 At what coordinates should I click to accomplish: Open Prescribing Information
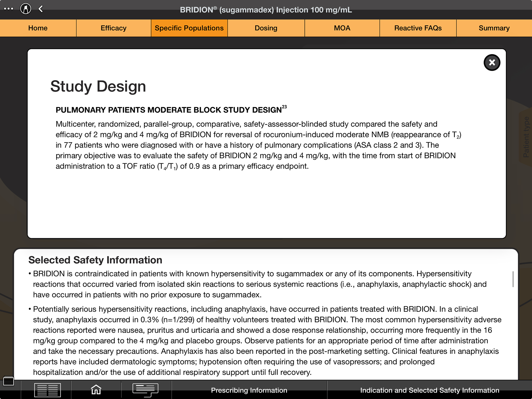tap(249, 390)
